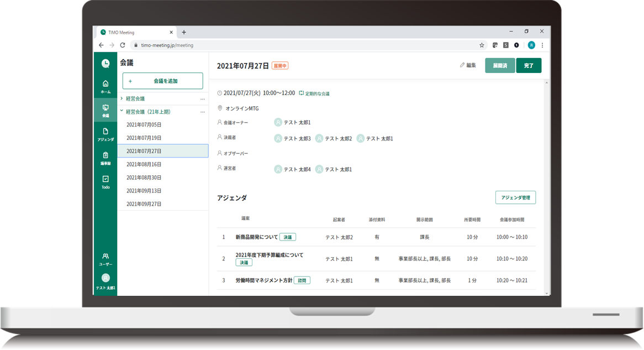Click the lock icon in address bar
The width and height of the screenshot is (644, 350).
[136, 45]
